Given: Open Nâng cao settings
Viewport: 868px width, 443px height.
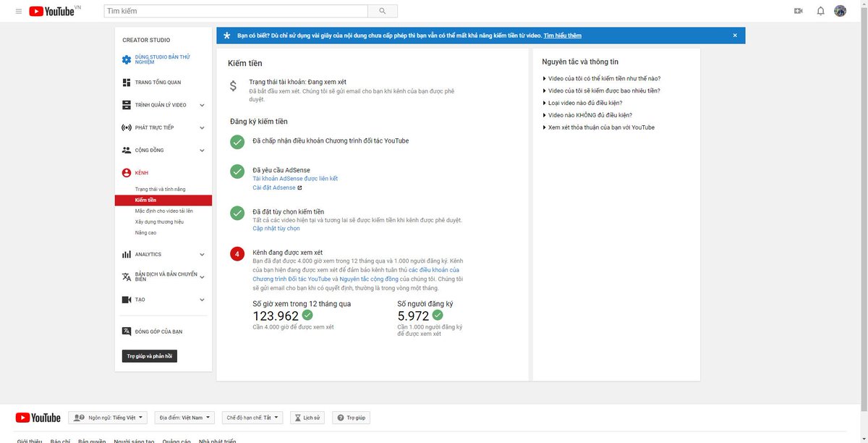Looking at the screenshot, I should [145, 232].
